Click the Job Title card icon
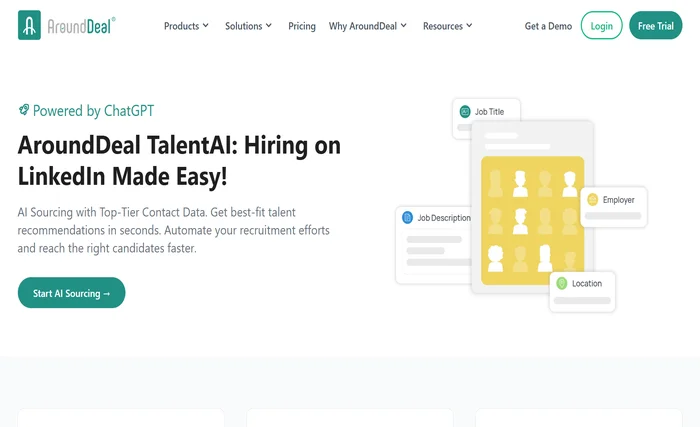 click(465, 111)
